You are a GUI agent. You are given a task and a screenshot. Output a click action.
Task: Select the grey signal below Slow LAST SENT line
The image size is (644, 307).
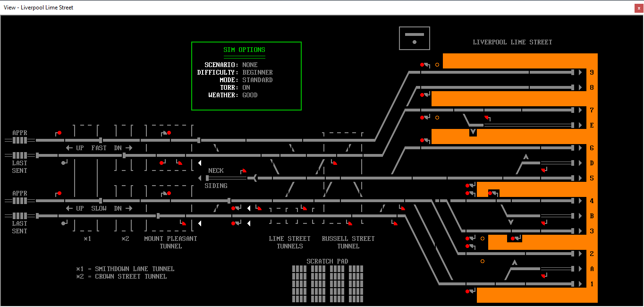click(63, 223)
